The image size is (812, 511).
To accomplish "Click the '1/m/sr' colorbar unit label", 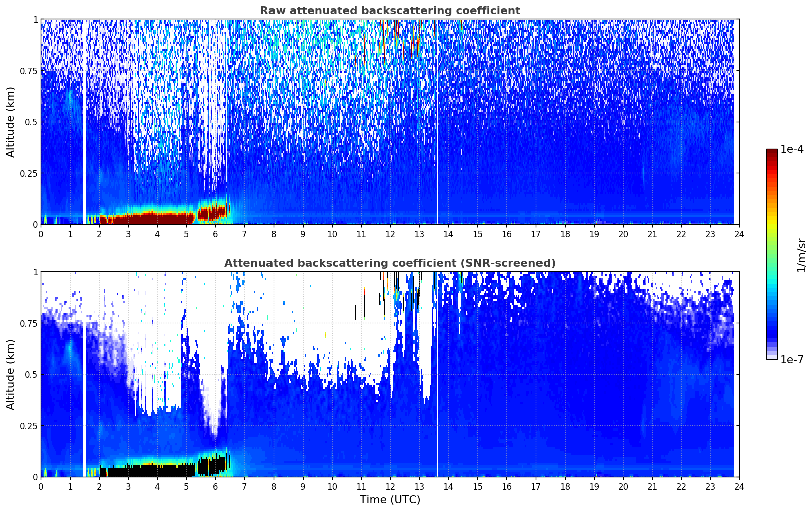I will [801, 255].
